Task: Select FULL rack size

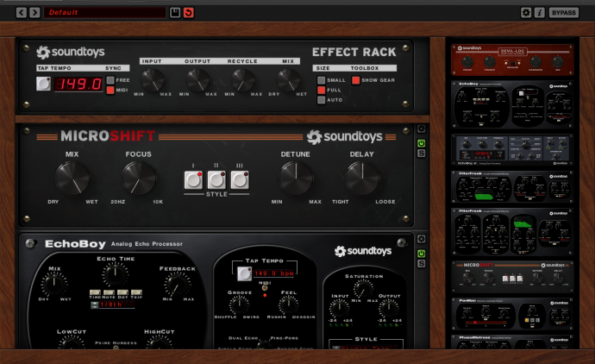Action: tap(321, 90)
